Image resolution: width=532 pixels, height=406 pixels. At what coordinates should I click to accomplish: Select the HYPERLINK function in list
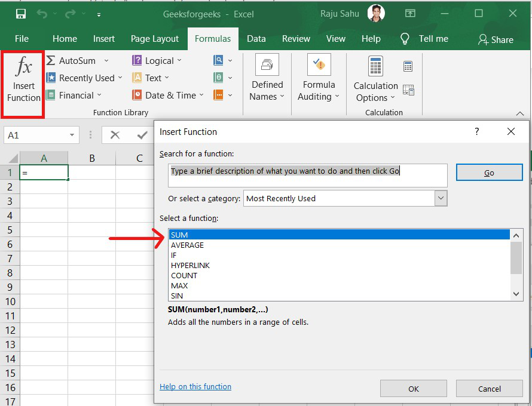coord(340,265)
